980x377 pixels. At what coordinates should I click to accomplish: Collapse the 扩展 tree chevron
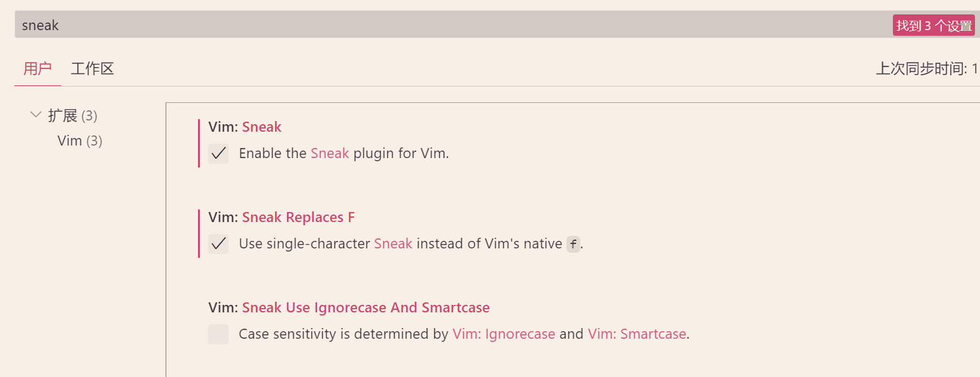pyautogui.click(x=36, y=115)
